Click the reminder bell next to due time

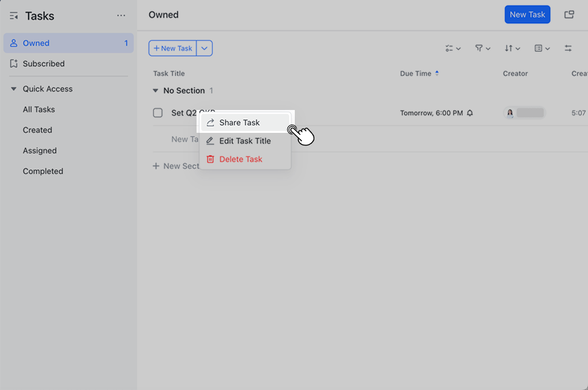[x=470, y=113]
